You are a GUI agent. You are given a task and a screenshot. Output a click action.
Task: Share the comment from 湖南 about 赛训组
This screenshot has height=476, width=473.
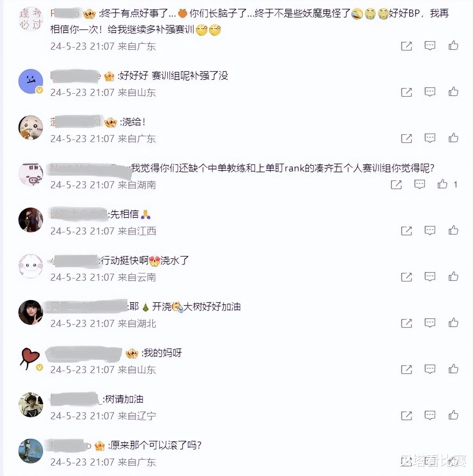(x=396, y=184)
